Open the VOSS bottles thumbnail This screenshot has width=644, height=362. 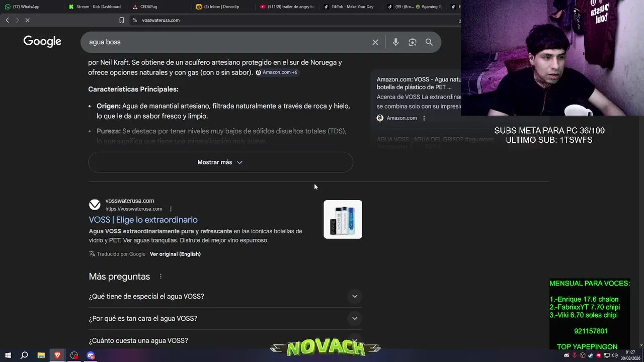(343, 219)
